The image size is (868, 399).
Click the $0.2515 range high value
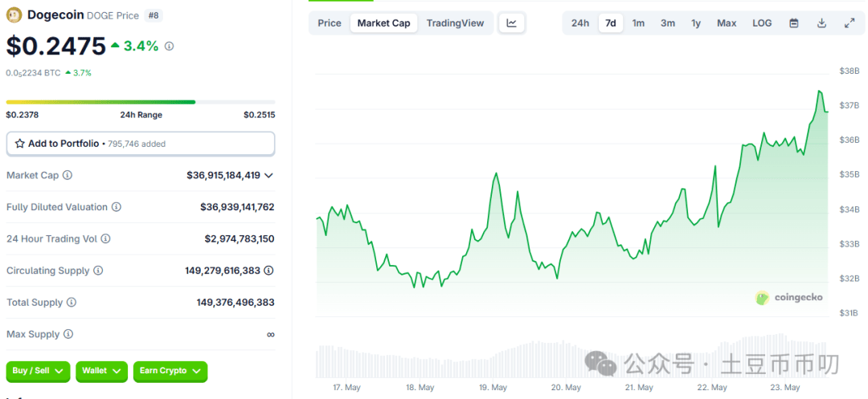259,115
